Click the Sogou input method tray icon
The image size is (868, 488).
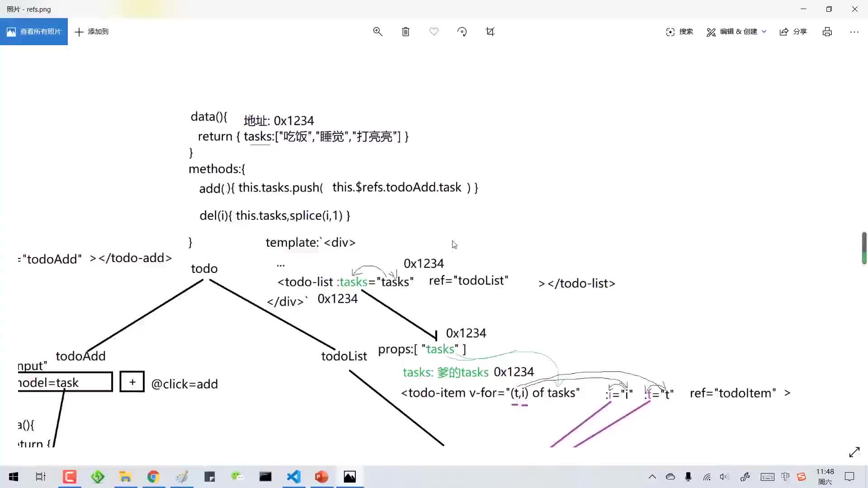tap(802, 477)
